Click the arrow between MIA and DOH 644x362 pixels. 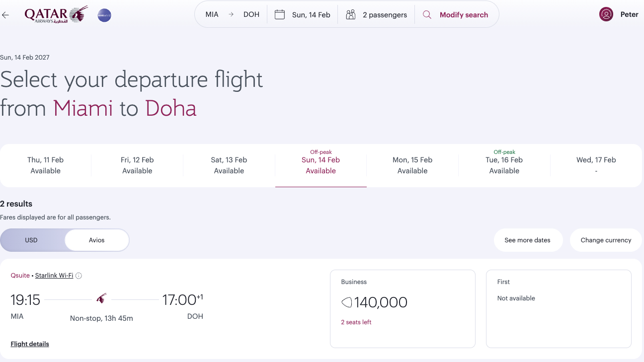pyautogui.click(x=231, y=14)
